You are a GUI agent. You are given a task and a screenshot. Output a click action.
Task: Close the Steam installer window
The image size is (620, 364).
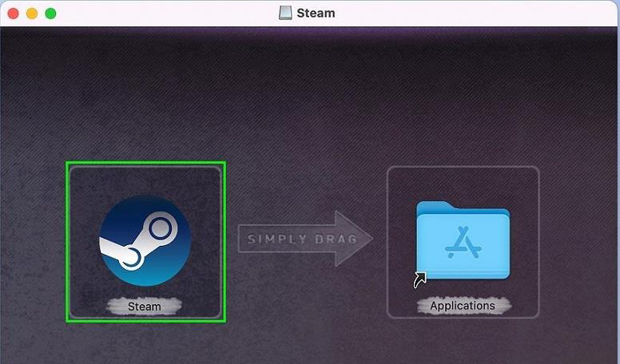(x=14, y=14)
